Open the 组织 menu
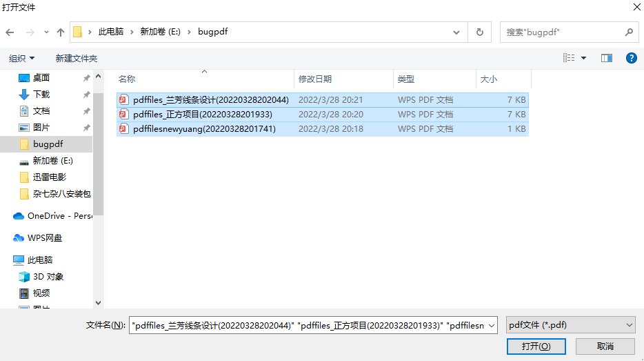Image resolution: width=644 pixels, height=361 pixels. 21,59
